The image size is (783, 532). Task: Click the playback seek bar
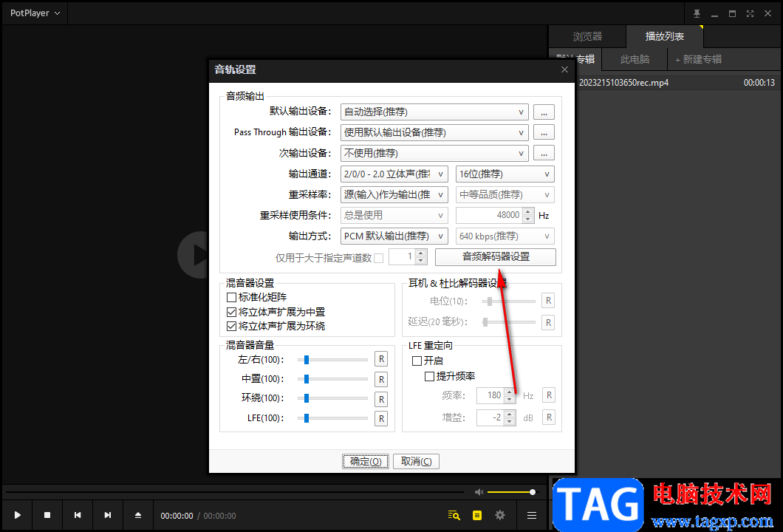click(235, 492)
